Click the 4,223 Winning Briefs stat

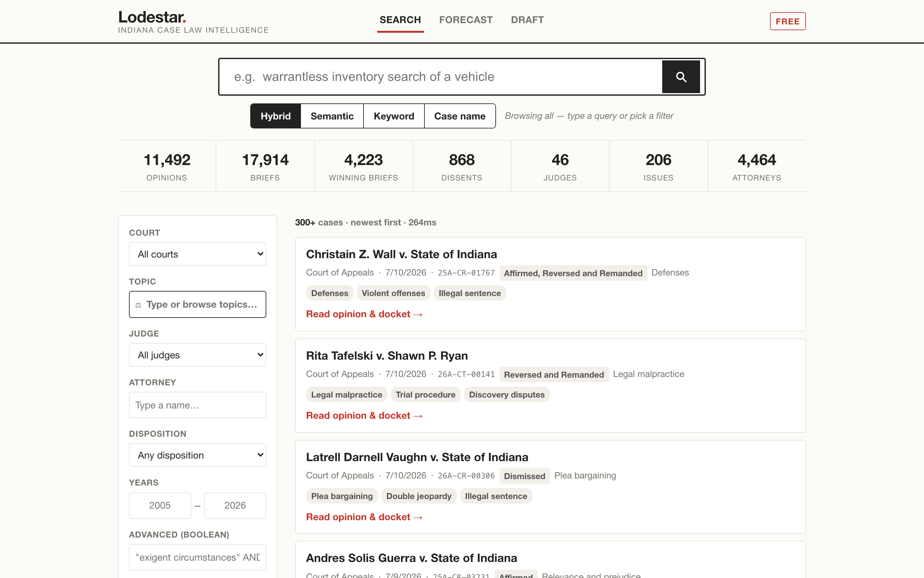[364, 166]
